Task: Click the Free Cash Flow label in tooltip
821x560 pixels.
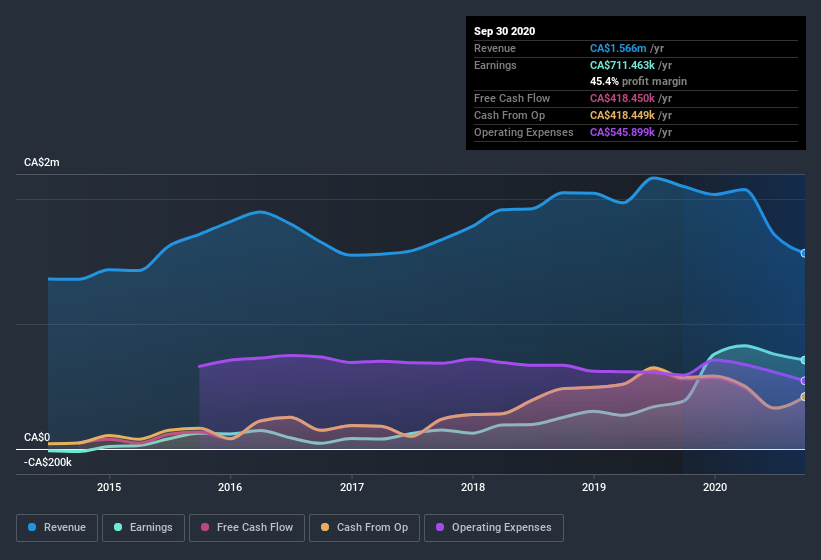Action: pos(512,98)
